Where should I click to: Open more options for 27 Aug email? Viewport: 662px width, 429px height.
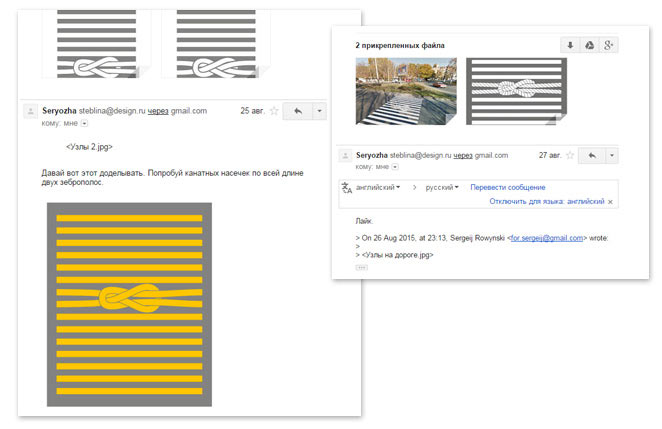(612, 155)
